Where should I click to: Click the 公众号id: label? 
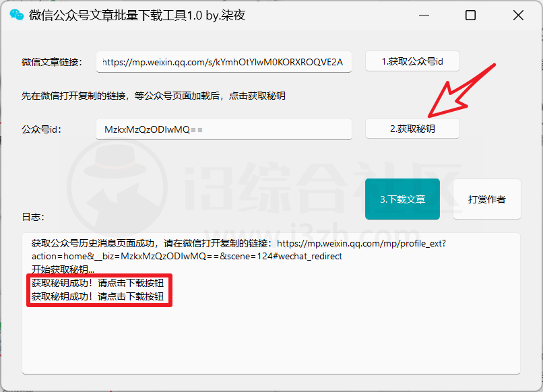click(x=41, y=129)
